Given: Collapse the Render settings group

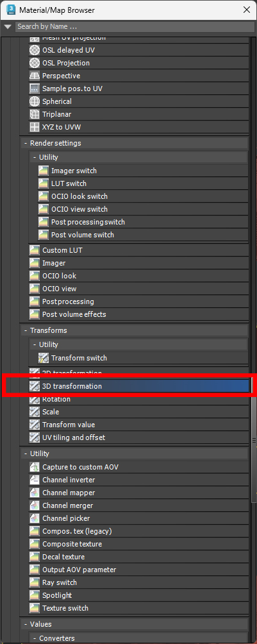Looking at the screenshot, I should (x=134, y=143).
